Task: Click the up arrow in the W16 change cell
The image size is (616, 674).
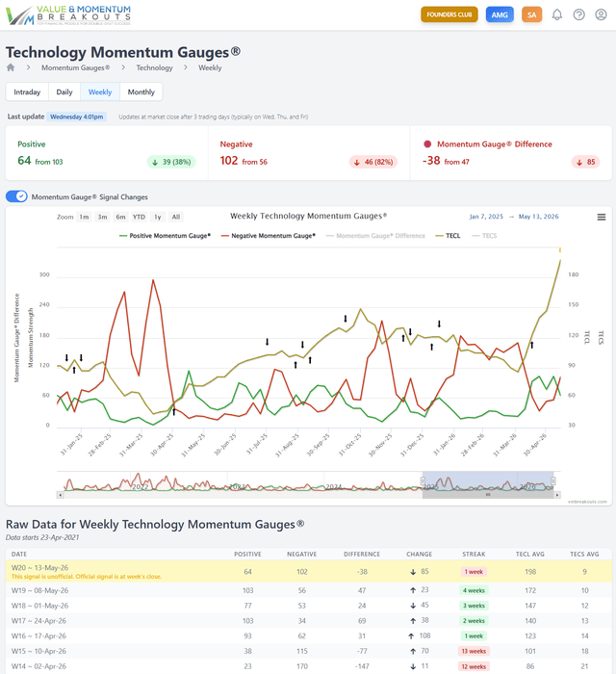Action: point(411,635)
